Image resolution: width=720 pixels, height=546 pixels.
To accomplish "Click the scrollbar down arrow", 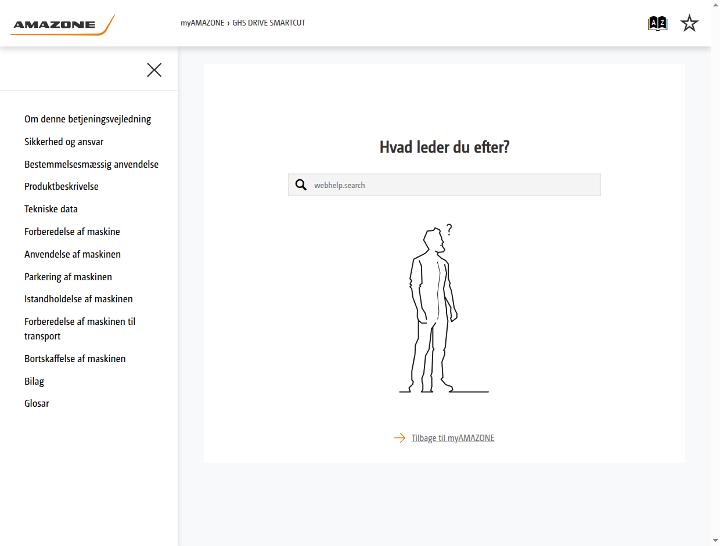I will (x=715, y=541).
